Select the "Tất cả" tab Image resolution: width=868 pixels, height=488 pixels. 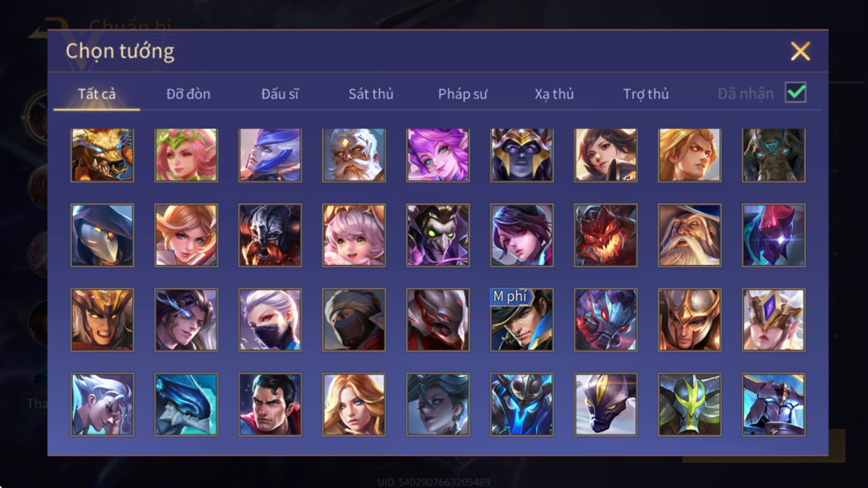(x=97, y=94)
